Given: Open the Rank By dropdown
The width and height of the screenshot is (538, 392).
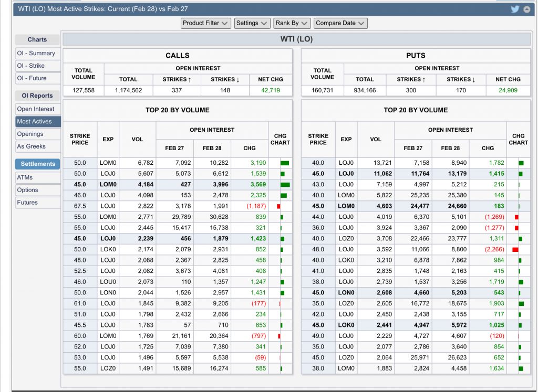Looking at the screenshot, I should tap(292, 23).
